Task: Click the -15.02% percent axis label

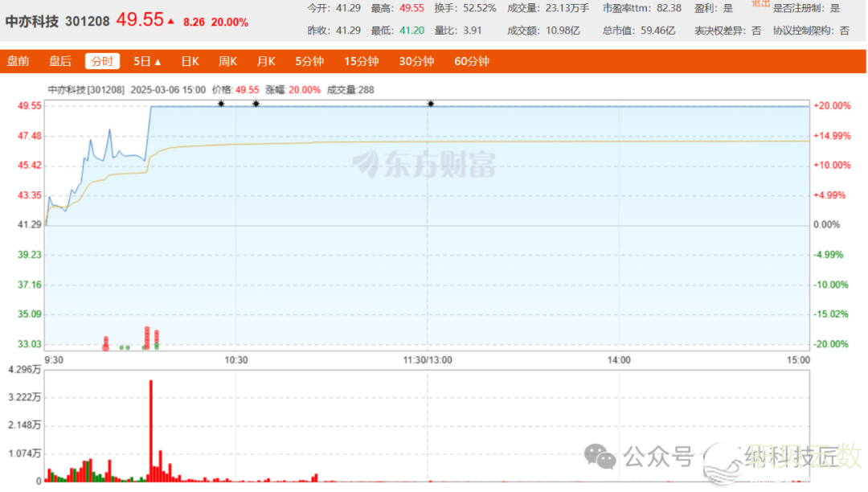Action: (831, 314)
